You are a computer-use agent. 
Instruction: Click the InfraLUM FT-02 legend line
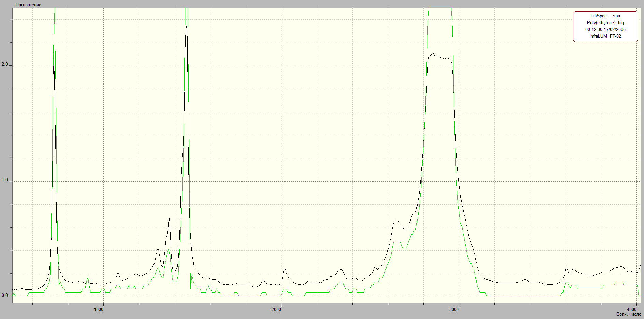click(x=605, y=36)
